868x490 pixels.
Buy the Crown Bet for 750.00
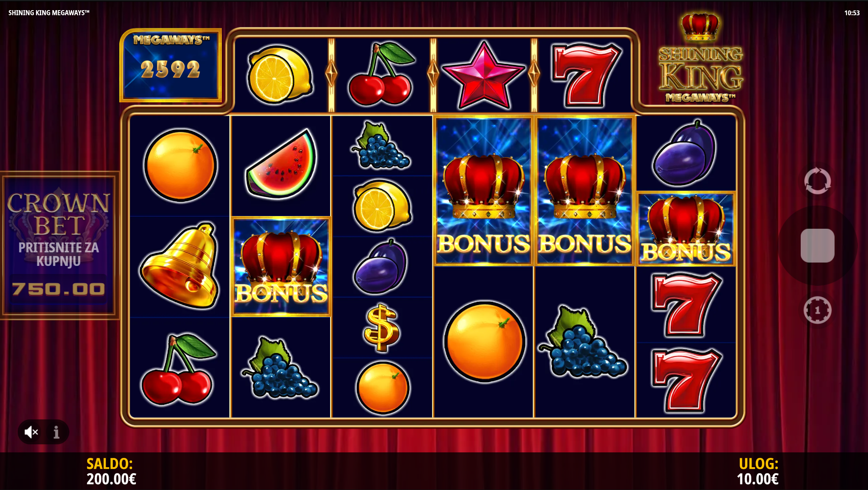(59, 245)
